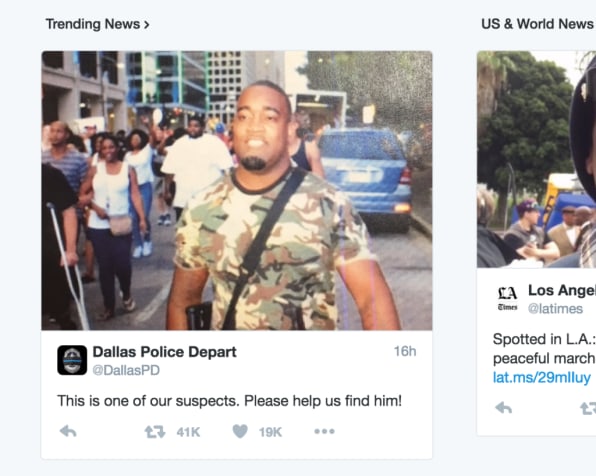Click the LA Times logo avatar
Screen dimensions: 596x476
507,299
